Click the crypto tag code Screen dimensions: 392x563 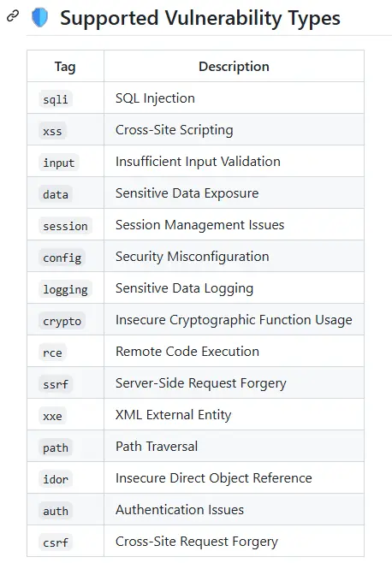[x=62, y=321]
